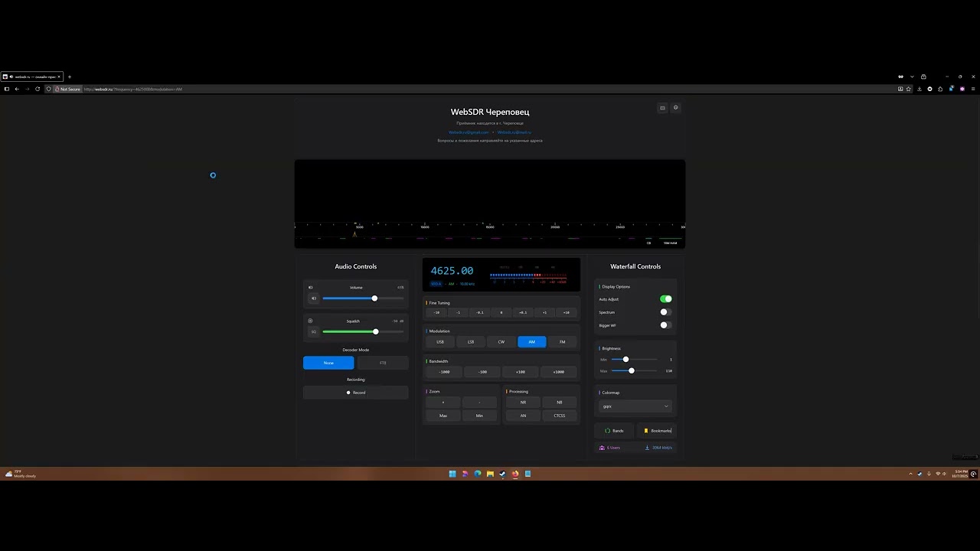Toggle NB noise blanker processing
This screenshot has height=551, width=980.
click(560, 402)
